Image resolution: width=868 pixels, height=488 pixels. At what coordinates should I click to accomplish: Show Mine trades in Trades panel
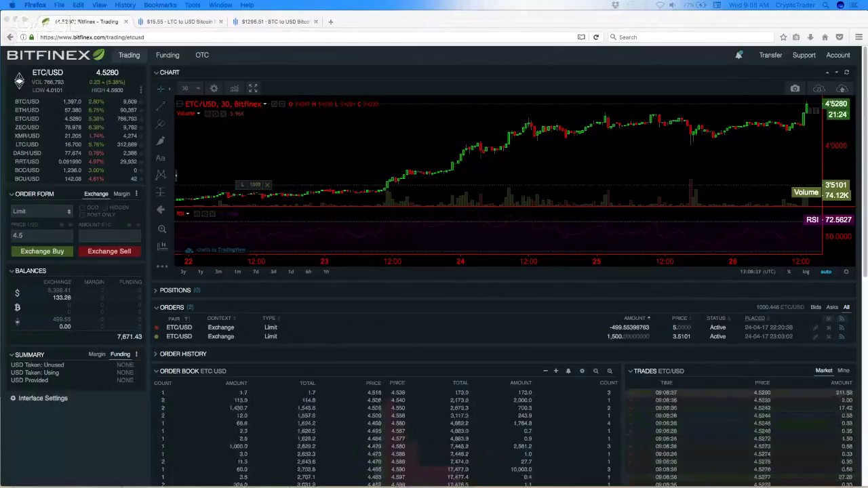(x=843, y=371)
